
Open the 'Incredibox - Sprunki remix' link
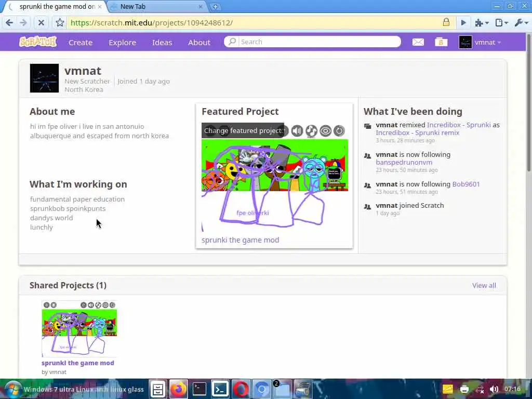417,132
